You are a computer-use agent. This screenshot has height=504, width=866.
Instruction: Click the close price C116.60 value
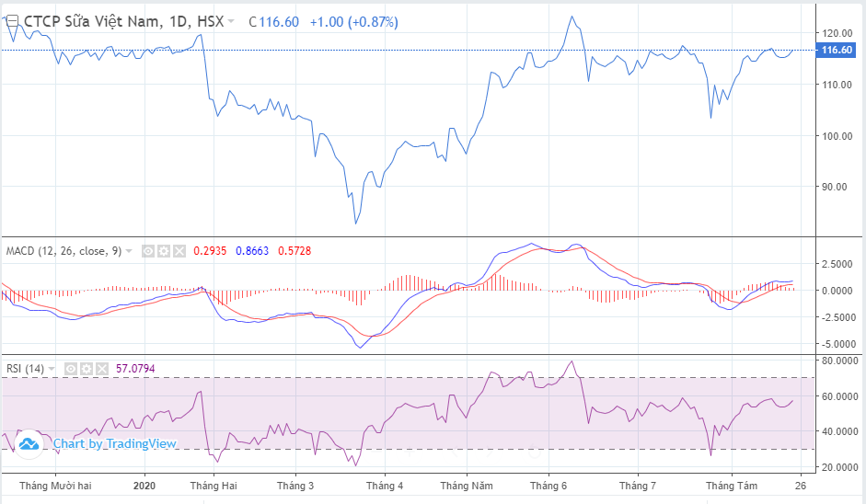coord(274,22)
